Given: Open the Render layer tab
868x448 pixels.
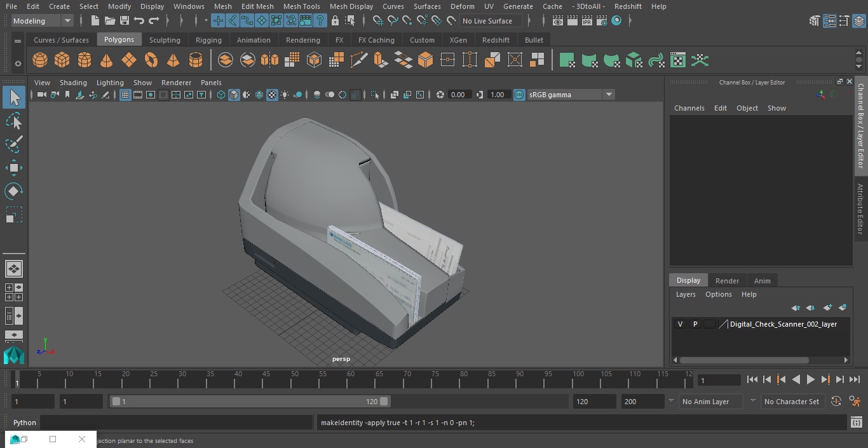Looking at the screenshot, I should [x=727, y=281].
